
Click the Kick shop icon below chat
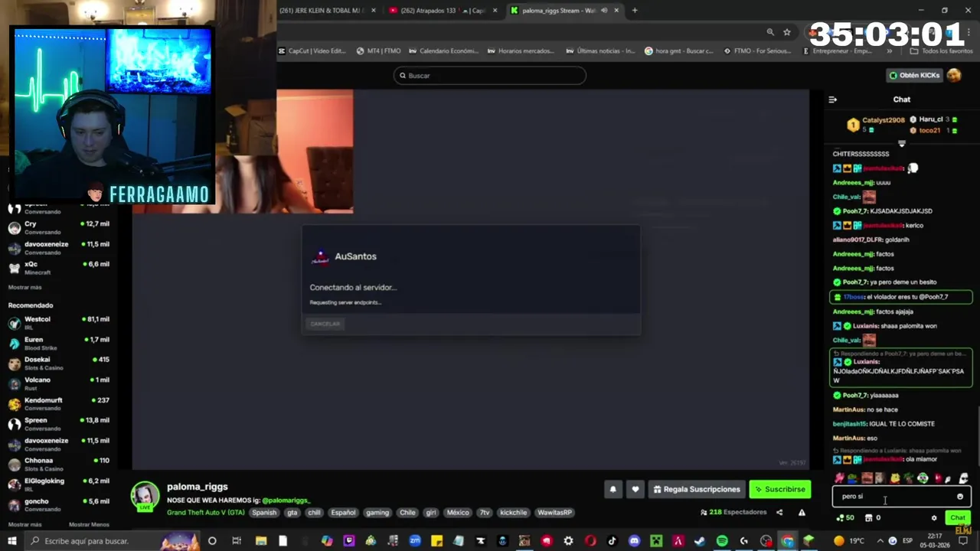[869, 518]
